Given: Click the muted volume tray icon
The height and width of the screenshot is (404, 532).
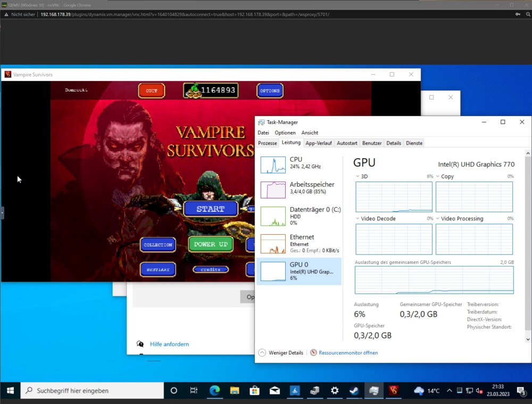Looking at the screenshot, I should tap(479, 390).
